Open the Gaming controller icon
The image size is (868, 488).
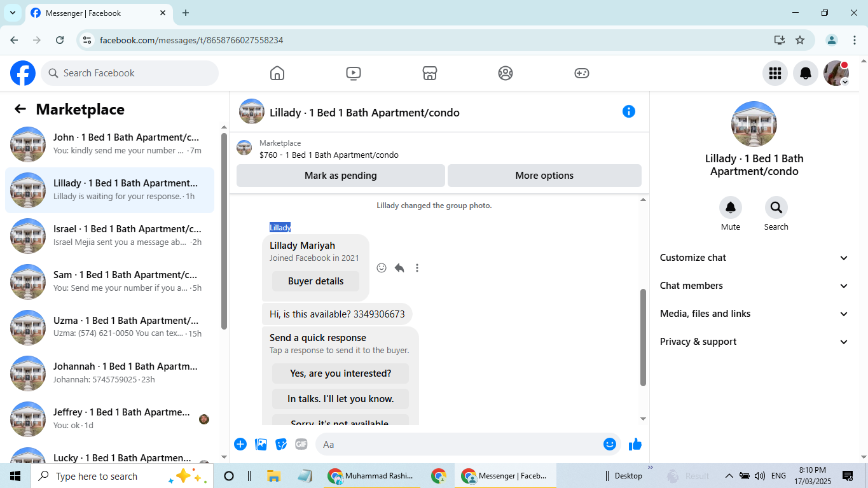click(582, 73)
